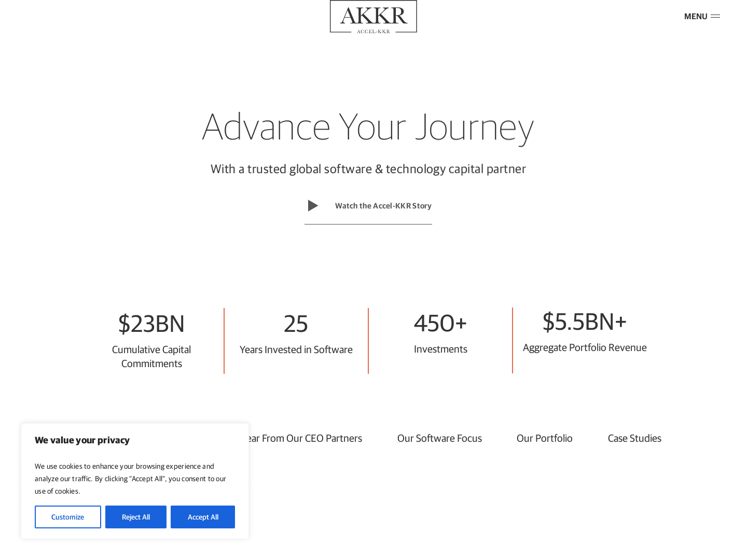Image resolution: width=747 pixels, height=560 pixels.
Task: Click the 'Advance Your Journey' headline
Action: click(x=368, y=127)
